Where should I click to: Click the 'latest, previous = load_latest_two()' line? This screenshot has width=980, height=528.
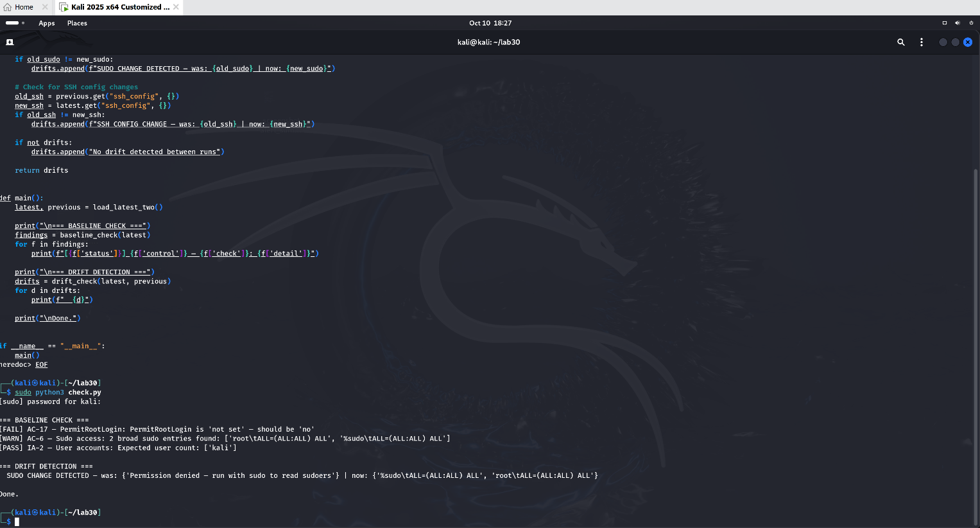pos(89,207)
